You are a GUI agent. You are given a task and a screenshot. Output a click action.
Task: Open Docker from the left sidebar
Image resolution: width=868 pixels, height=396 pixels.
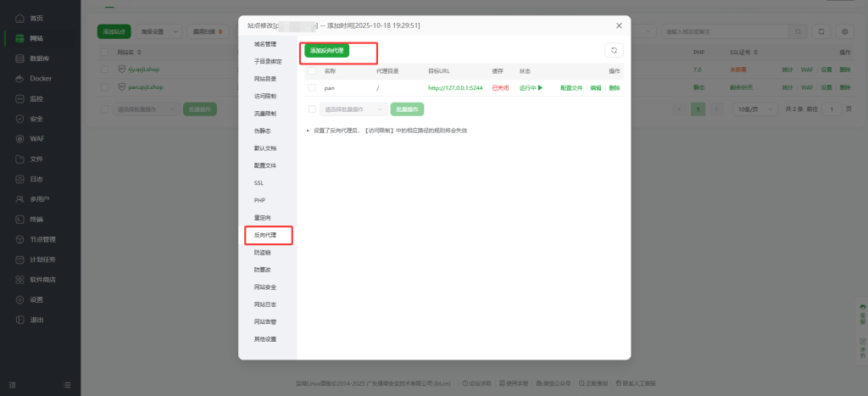(x=22, y=79)
